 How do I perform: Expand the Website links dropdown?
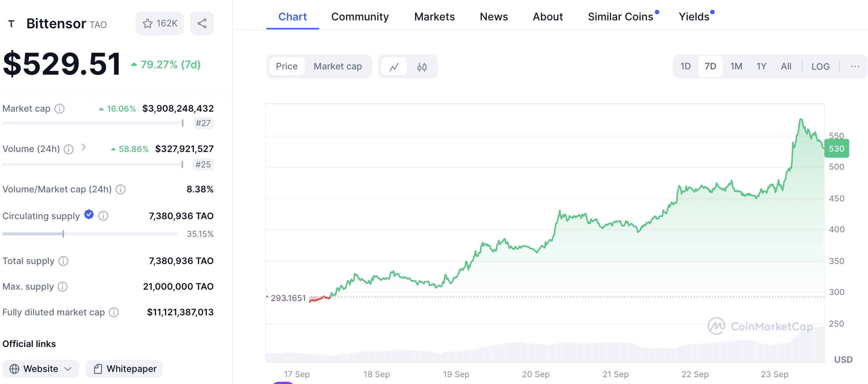click(41, 369)
